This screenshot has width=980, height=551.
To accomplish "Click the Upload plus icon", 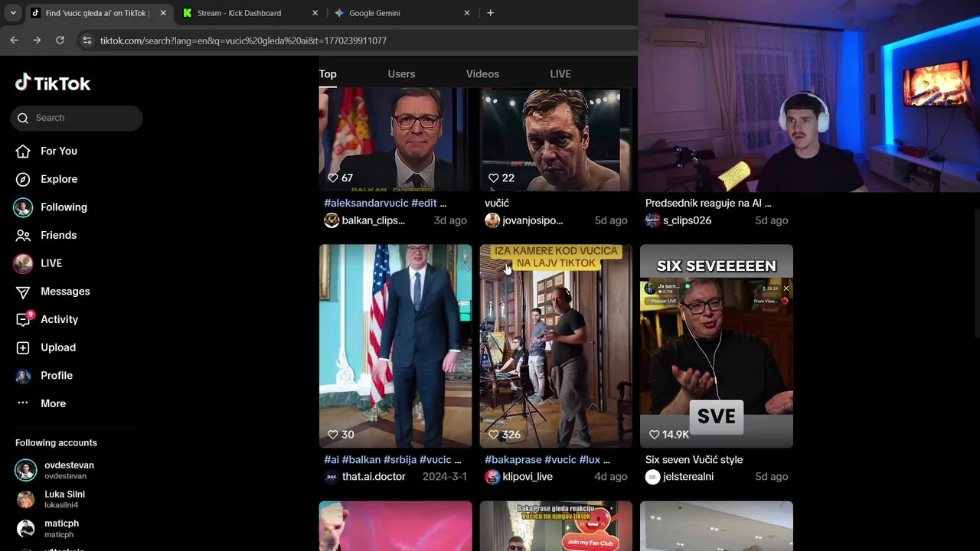I will (x=23, y=347).
